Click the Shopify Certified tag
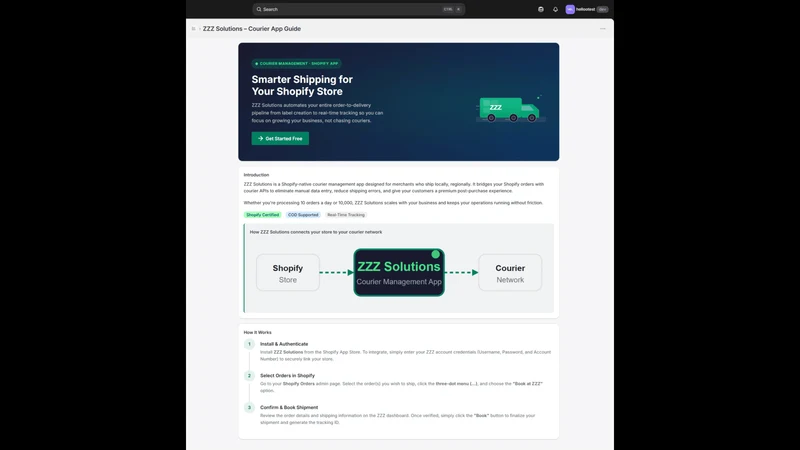Image resolution: width=800 pixels, height=450 pixels. pyautogui.click(x=262, y=215)
